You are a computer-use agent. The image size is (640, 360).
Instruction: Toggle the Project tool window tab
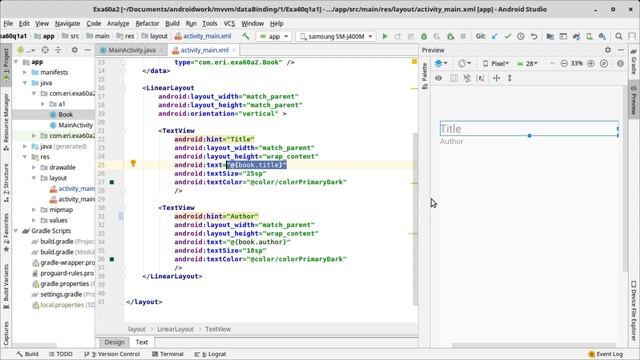coord(6,65)
